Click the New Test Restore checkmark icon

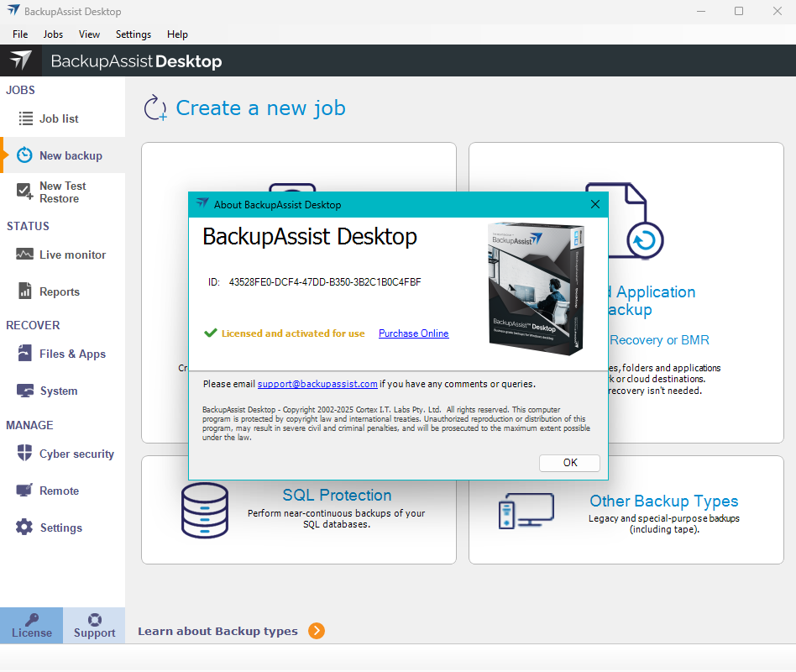24,192
